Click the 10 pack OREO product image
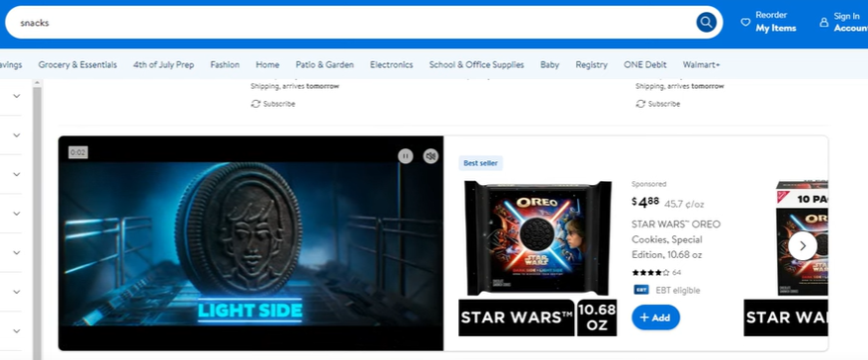 pos(802,238)
